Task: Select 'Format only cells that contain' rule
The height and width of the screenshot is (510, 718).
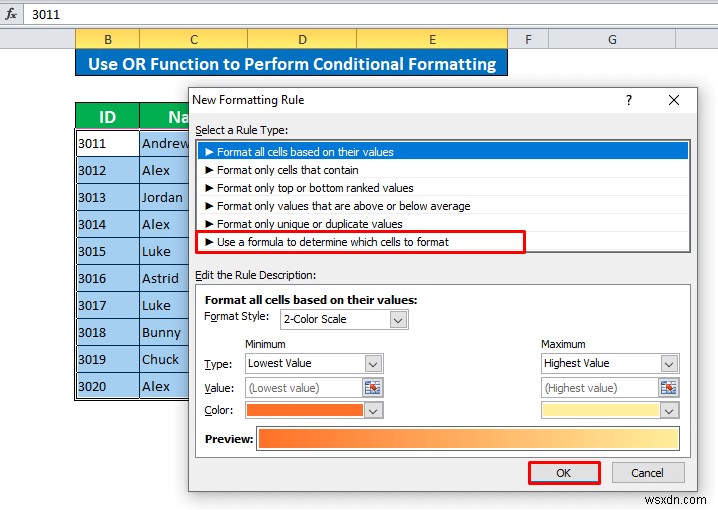Action: [x=287, y=170]
